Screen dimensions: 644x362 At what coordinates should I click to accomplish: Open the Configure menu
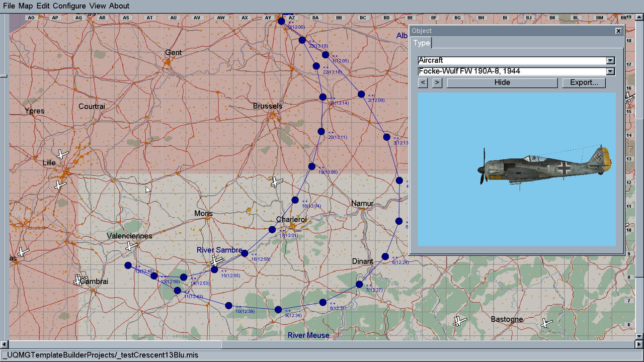point(69,6)
